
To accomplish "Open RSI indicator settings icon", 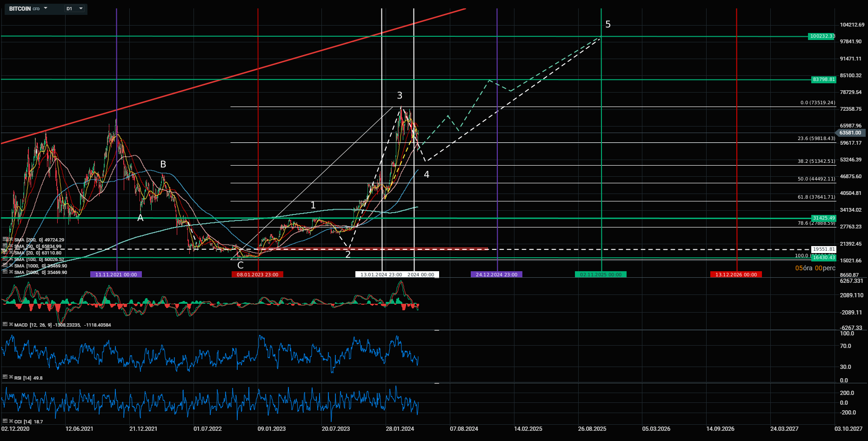I will (x=5, y=377).
